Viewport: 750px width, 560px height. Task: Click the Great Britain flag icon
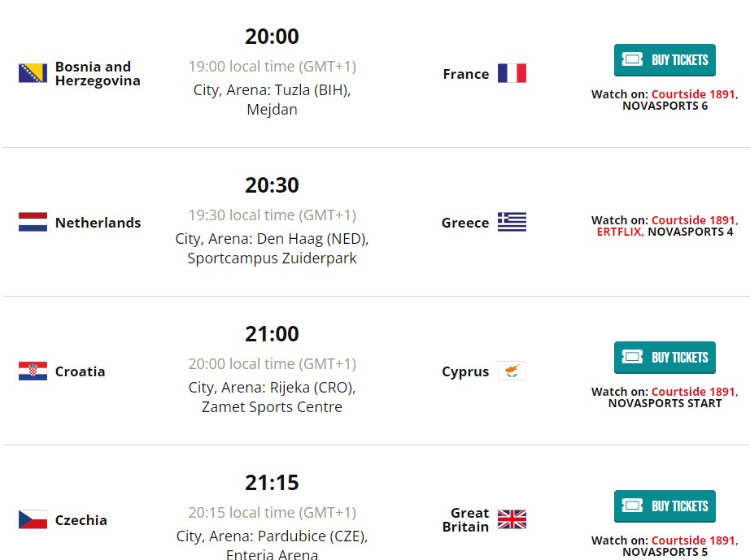[x=512, y=520]
